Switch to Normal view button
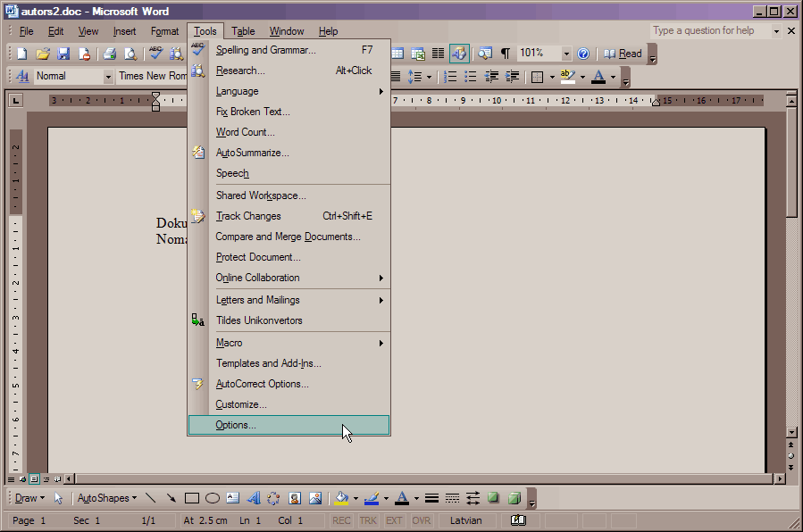The image size is (803, 532). [x=11, y=479]
